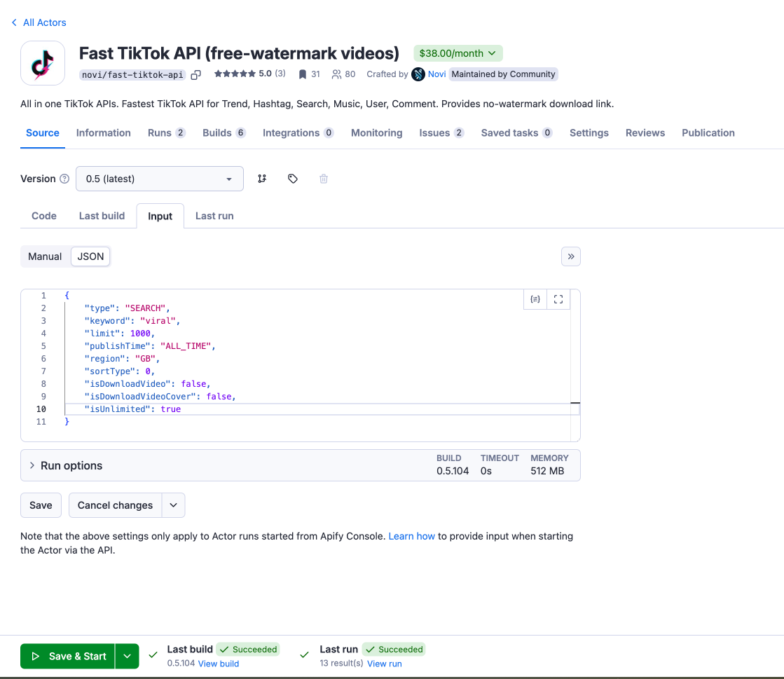This screenshot has height=679, width=784.
Task: Click the Save button
Action: click(x=41, y=505)
